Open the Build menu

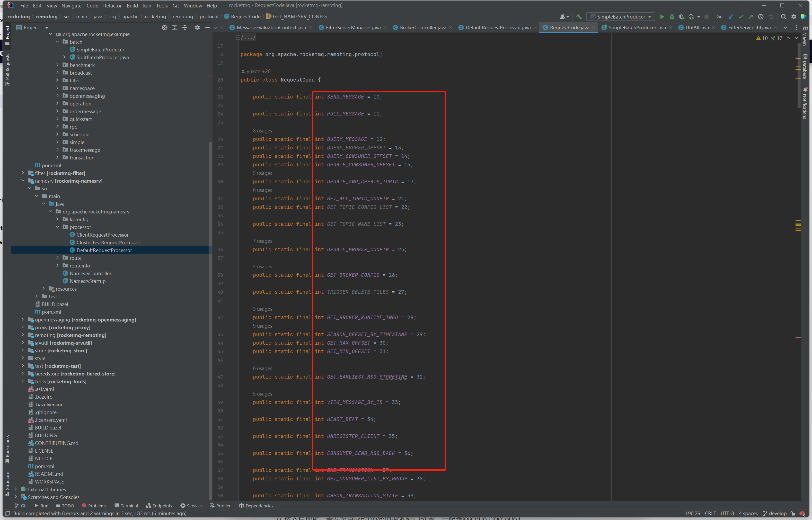[132, 6]
